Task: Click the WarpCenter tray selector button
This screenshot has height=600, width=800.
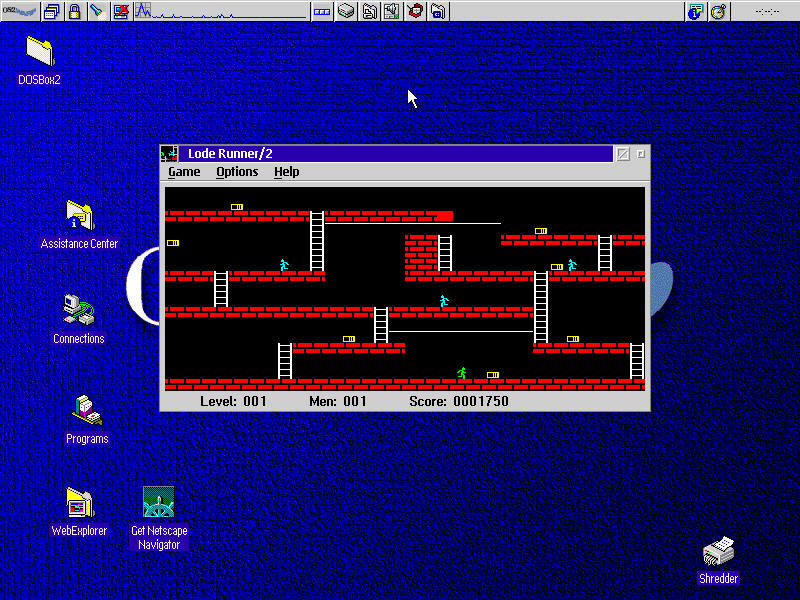Action: pos(322,11)
